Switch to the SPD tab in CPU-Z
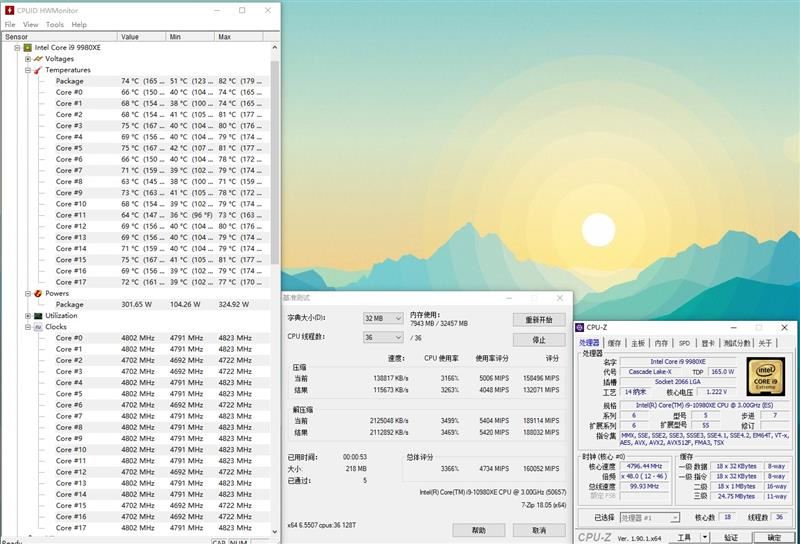 pyautogui.click(x=684, y=343)
